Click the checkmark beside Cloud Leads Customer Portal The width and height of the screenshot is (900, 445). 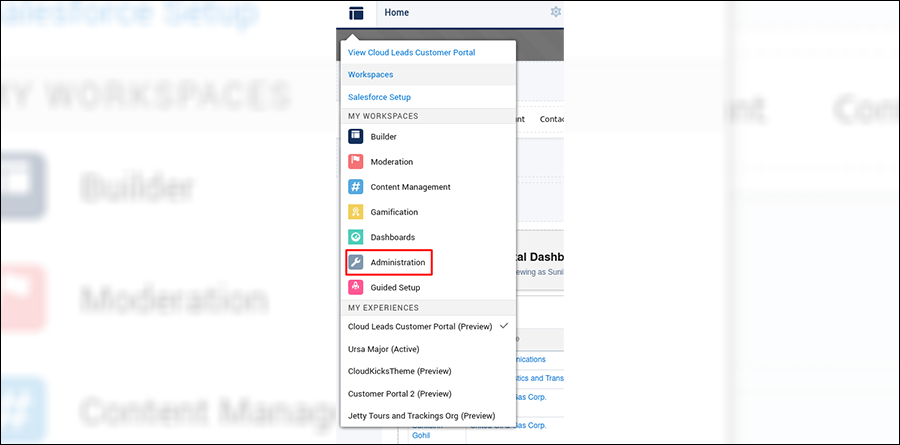[x=505, y=326]
